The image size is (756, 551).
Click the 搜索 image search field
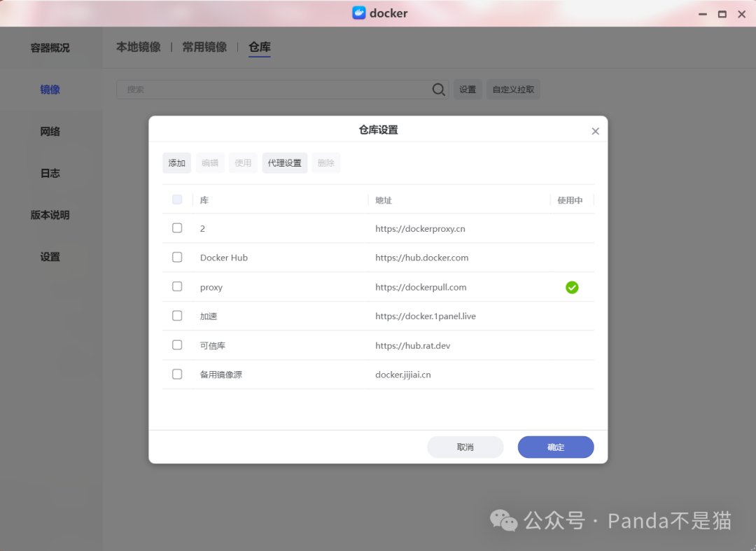click(x=273, y=90)
